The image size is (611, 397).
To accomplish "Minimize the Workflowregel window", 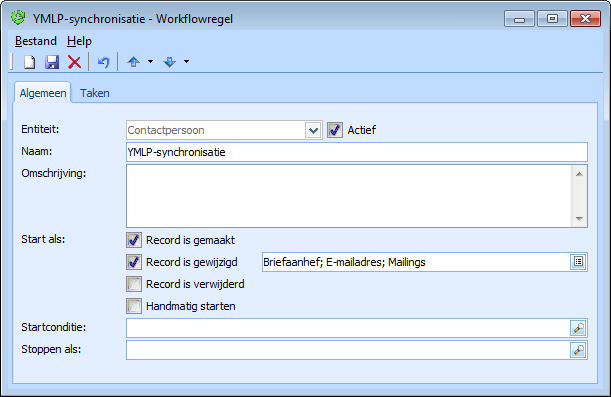I will point(519,19).
